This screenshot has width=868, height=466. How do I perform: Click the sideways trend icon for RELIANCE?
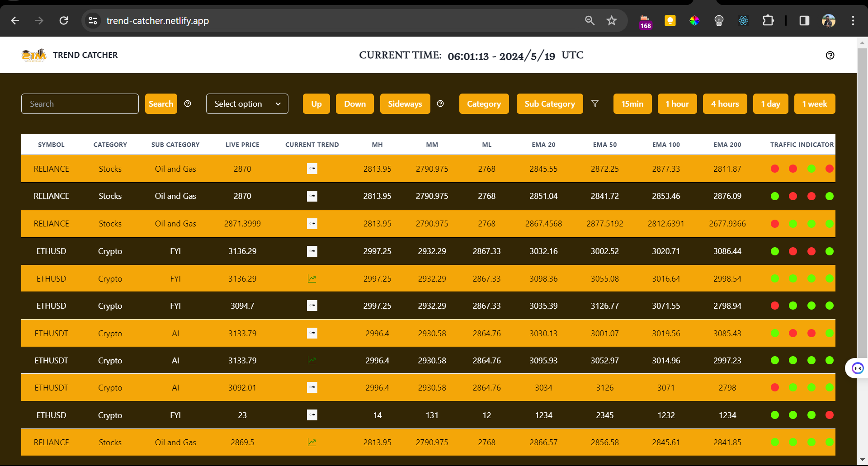312,169
